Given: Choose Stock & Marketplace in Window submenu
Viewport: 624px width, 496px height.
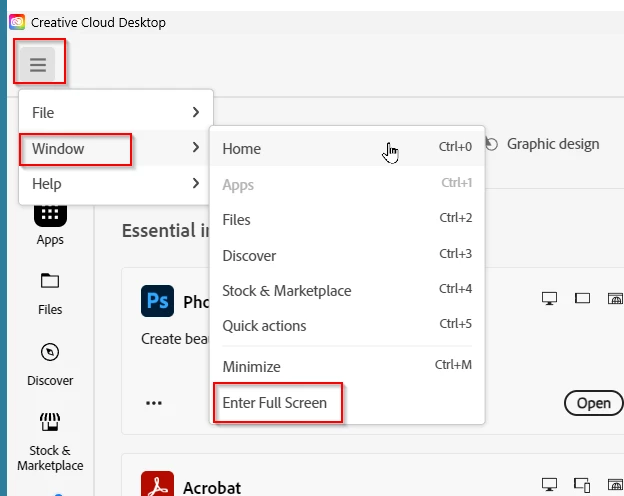Looking at the screenshot, I should 347,290.
